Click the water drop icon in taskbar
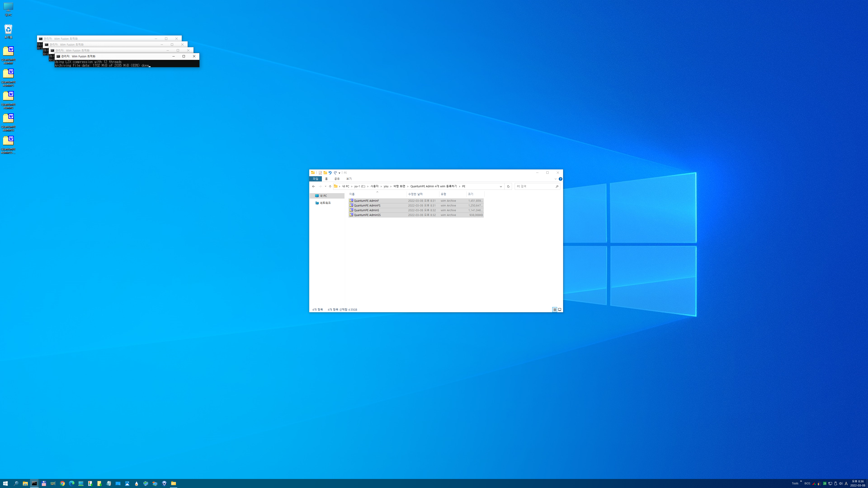This screenshot has height=488, width=868. click(x=137, y=483)
